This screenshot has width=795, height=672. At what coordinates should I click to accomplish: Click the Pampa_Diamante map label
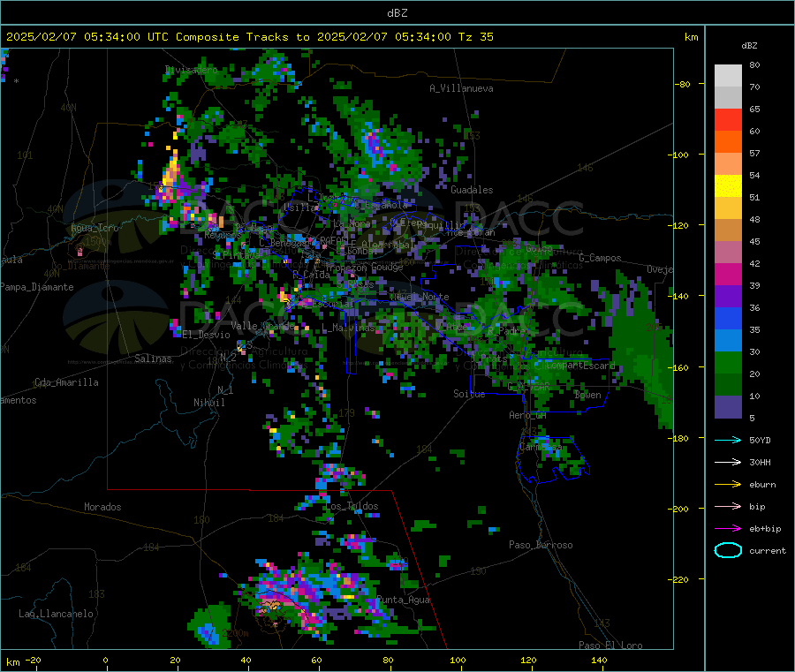[37, 287]
